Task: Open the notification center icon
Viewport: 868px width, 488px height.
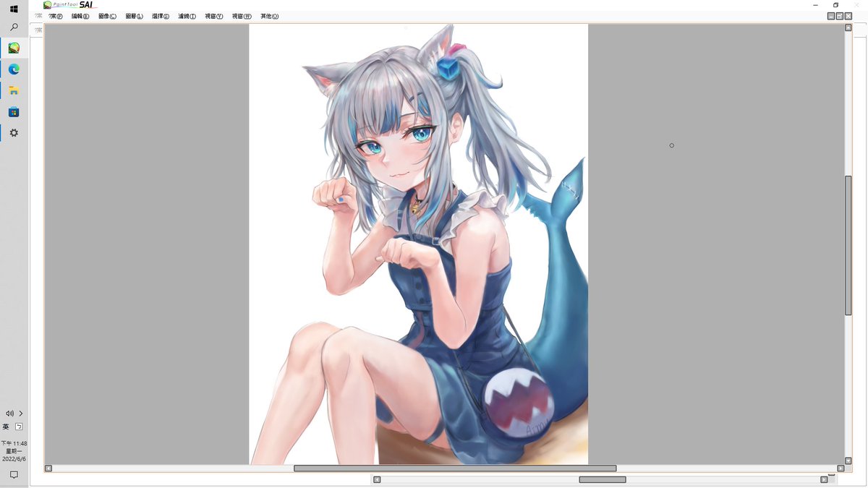Action: pos(14,475)
